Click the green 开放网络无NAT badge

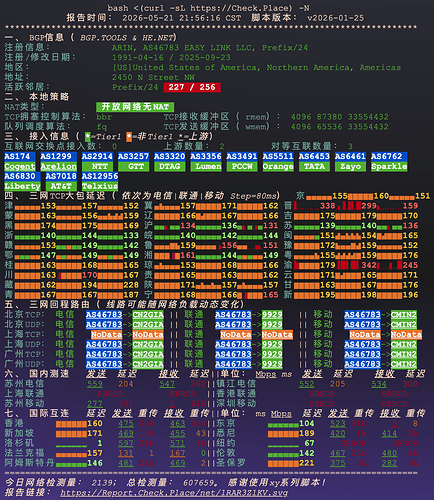pos(135,107)
